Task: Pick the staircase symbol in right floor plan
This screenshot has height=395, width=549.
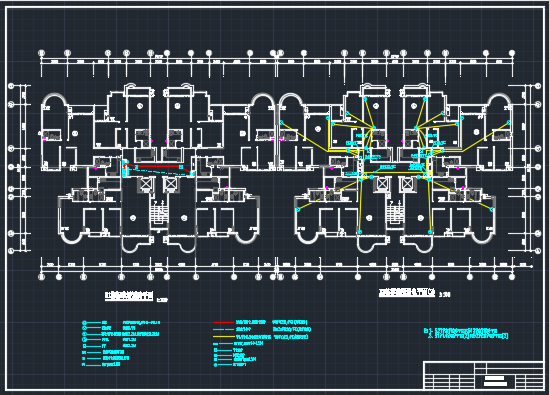Action: pyautogui.click(x=395, y=212)
